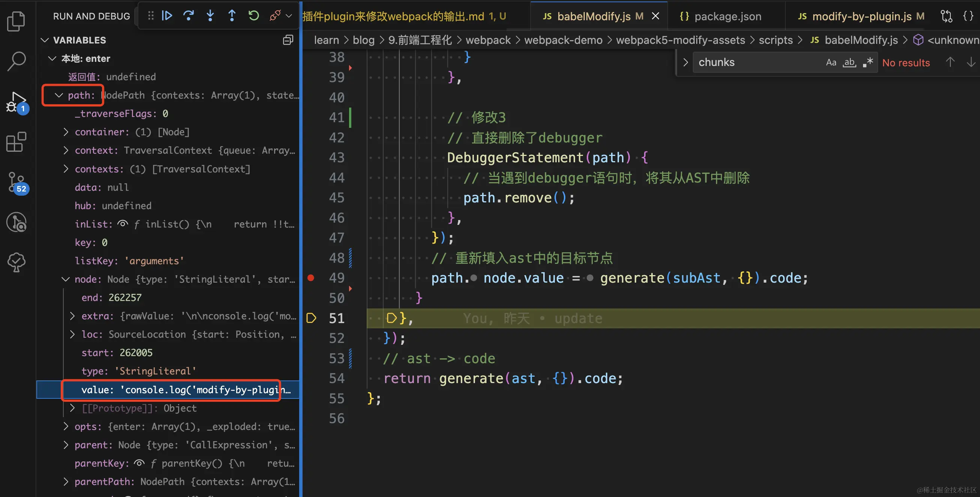The image size is (980, 497).
Task: Toggle Match Whole Word in find widget
Action: click(849, 62)
